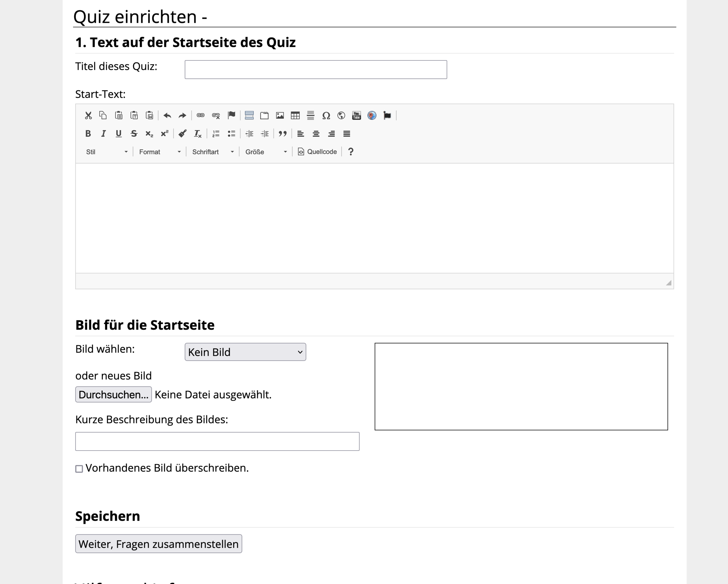Click the Durchsuchen file browse button
728x584 pixels.
coord(114,394)
